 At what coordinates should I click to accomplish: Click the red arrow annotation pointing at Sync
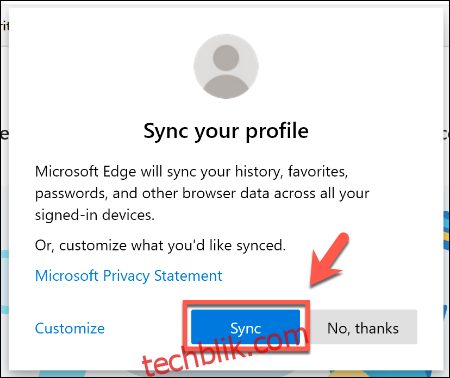(329, 260)
